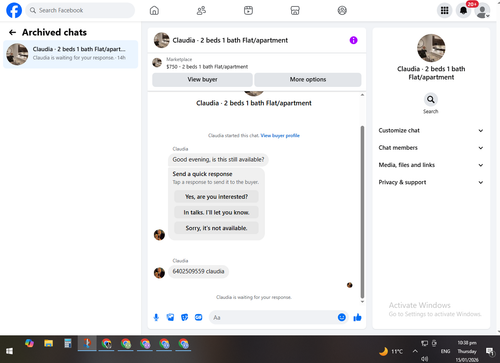Image resolution: width=500 pixels, height=363 pixels.
Task: Choose a GIF icon
Action: pos(198,317)
